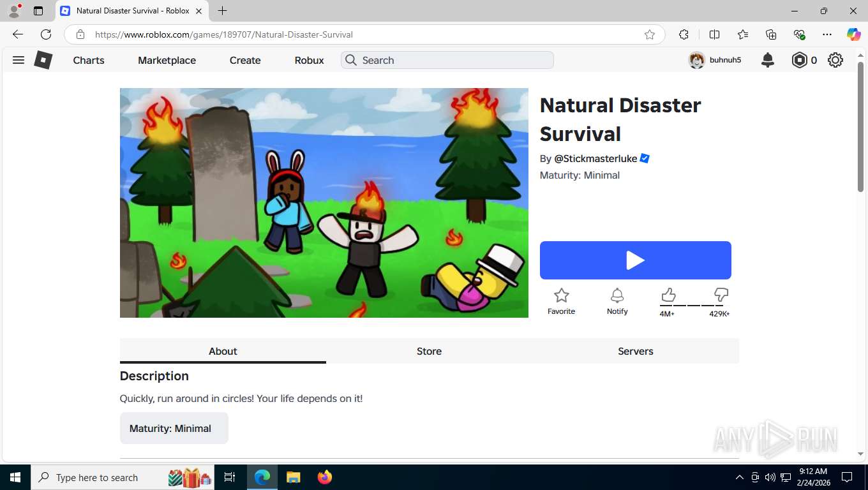This screenshot has height=490, width=868.
Task: Like the game with thumbs up
Action: tap(668, 295)
